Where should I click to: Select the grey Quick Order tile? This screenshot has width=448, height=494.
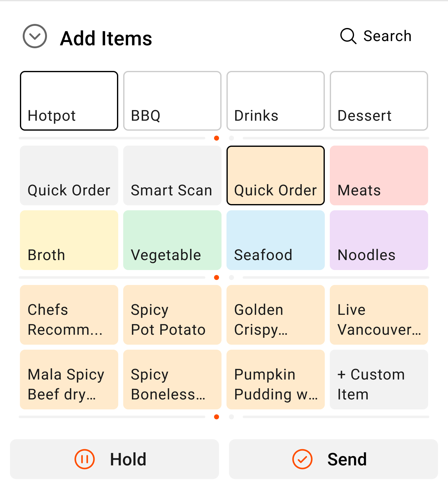pyautogui.click(x=69, y=175)
